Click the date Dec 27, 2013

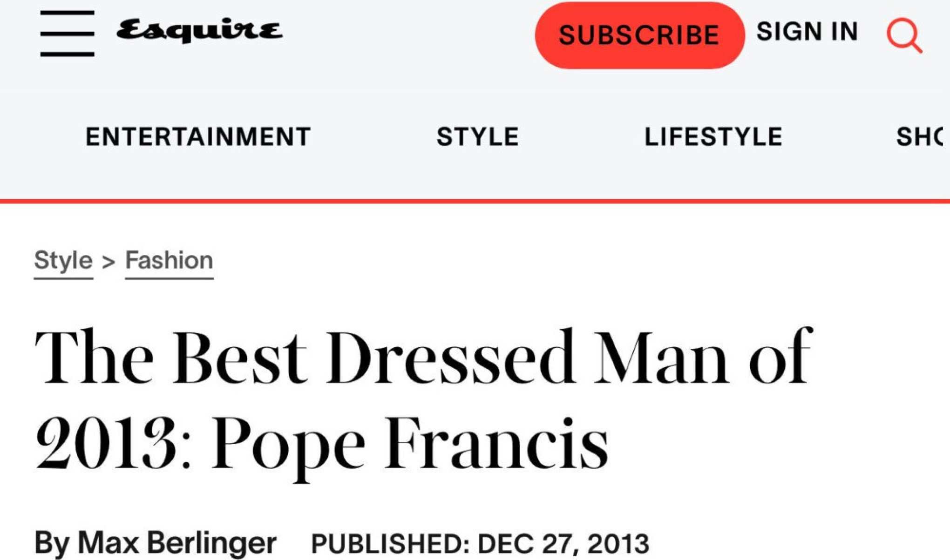(x=563, y=544)
